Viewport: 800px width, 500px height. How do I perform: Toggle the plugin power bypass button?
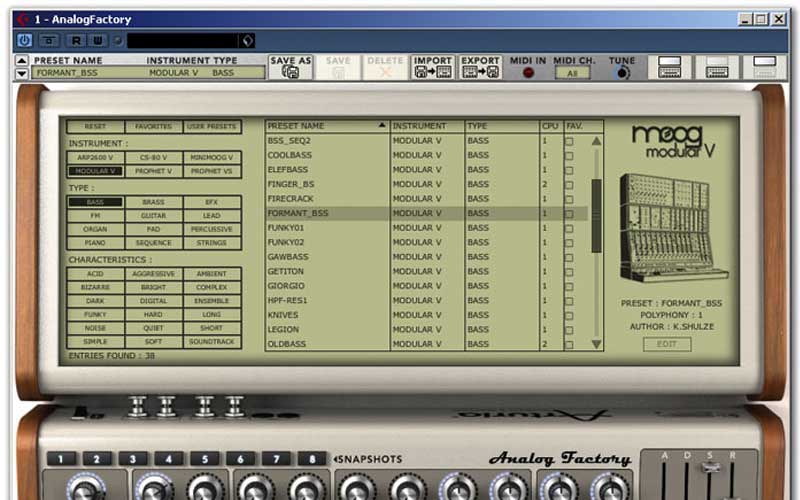tap(24, 40)
